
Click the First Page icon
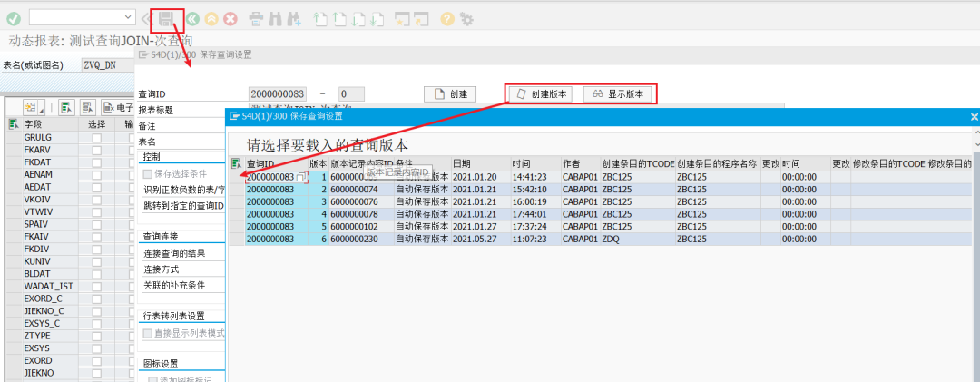point(320,19)
